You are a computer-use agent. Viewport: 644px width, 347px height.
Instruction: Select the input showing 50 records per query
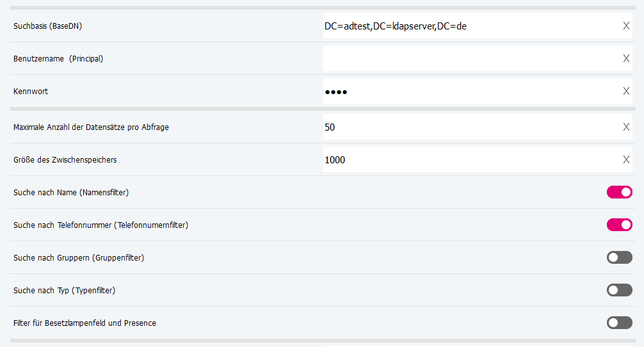(x=467, y=127)
